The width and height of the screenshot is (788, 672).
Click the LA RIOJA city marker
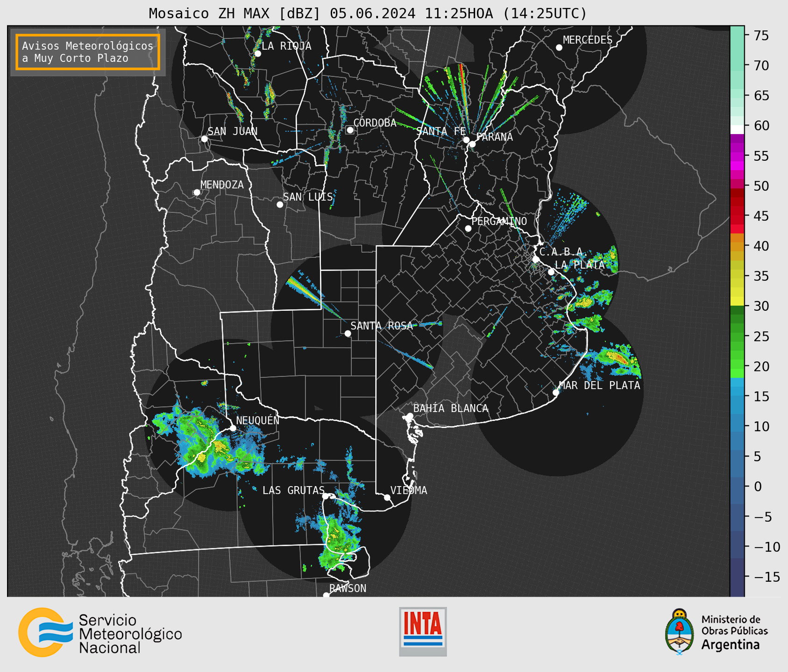point(258,54)
